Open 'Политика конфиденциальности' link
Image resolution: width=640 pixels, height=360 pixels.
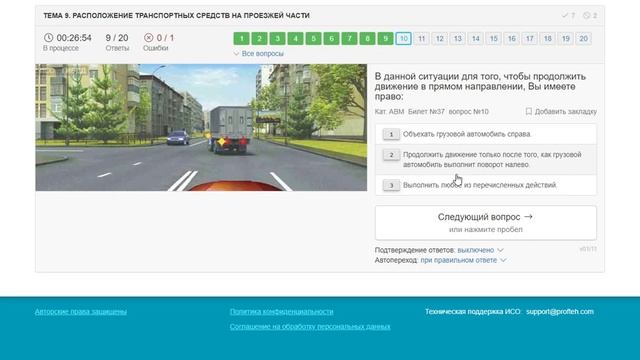click(282, 311)
